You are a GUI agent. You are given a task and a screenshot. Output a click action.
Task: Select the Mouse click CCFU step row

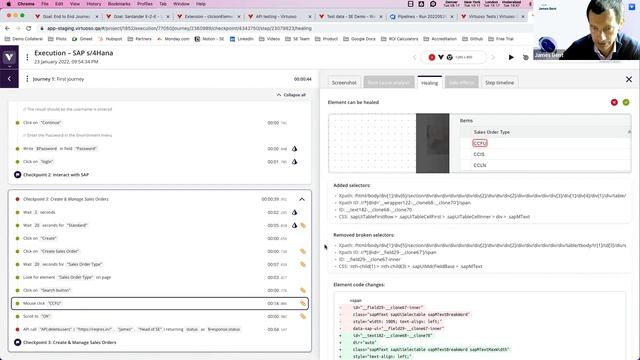(160, 303)
